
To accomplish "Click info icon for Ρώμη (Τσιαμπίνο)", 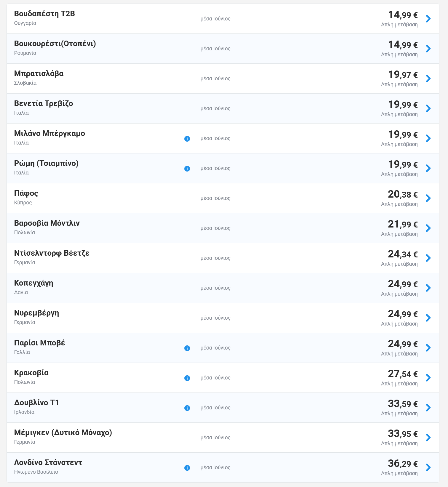I will point(187,169).
